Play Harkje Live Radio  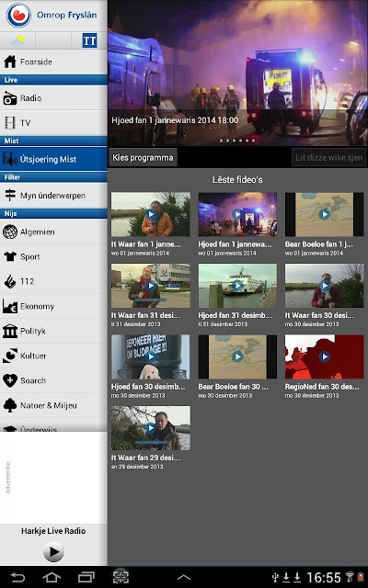(53, 552)
